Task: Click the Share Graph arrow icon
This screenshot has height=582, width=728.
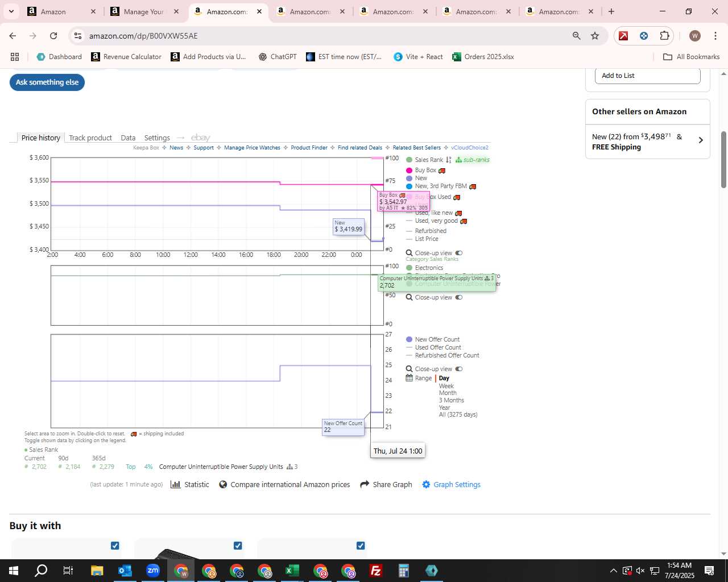Action: (x=365, y=484)
